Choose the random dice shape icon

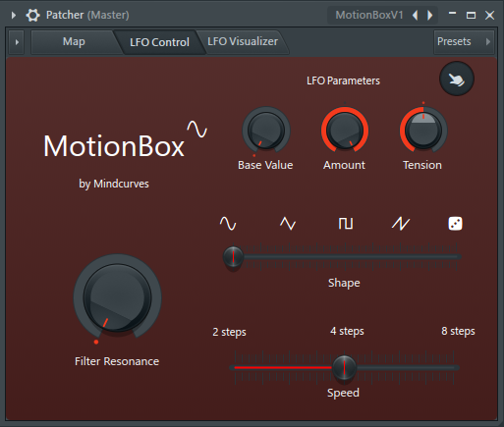click(x=455, y=224)
